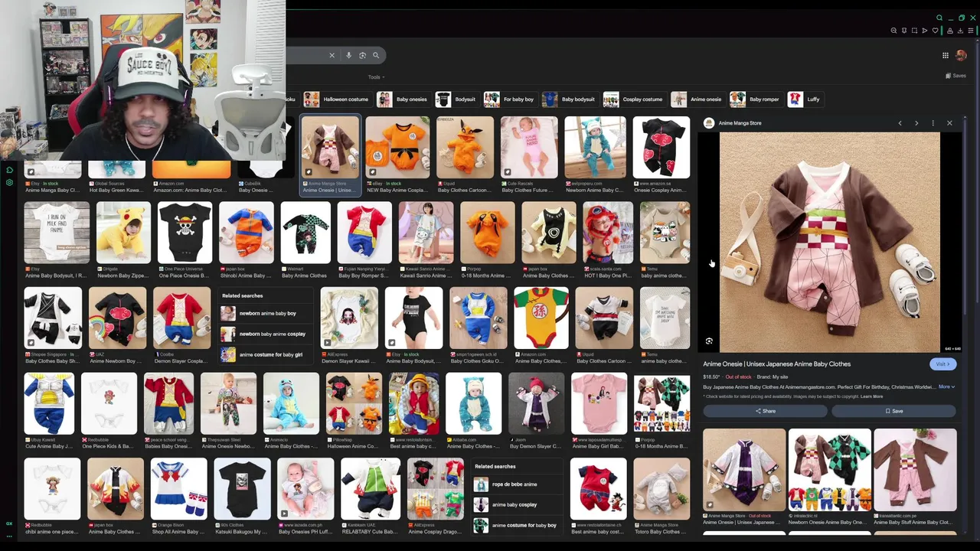
Task: Open the three-dot menu in preview panel
Action: [x=933, y=123]
